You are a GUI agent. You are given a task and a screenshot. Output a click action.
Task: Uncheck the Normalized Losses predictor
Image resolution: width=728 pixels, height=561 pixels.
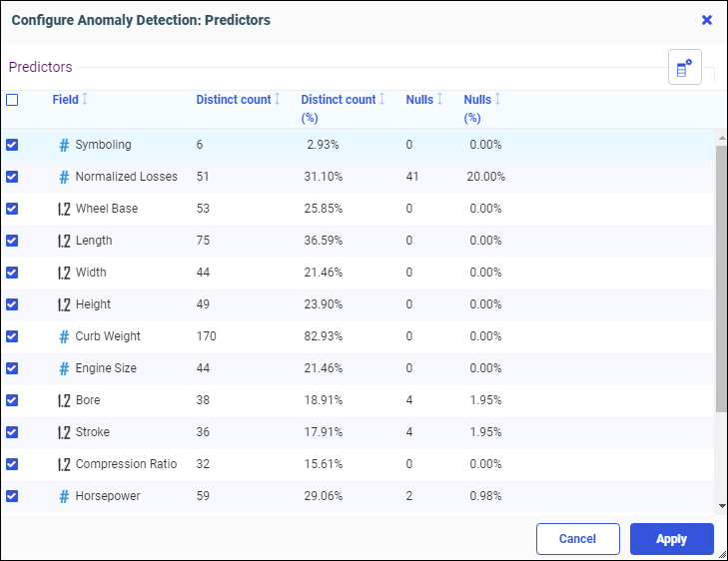12,177
